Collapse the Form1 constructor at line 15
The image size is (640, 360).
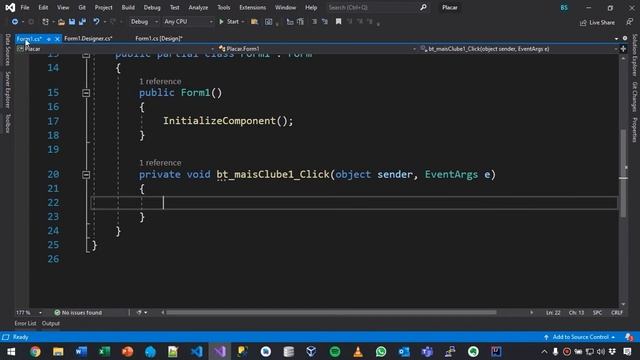86,93
